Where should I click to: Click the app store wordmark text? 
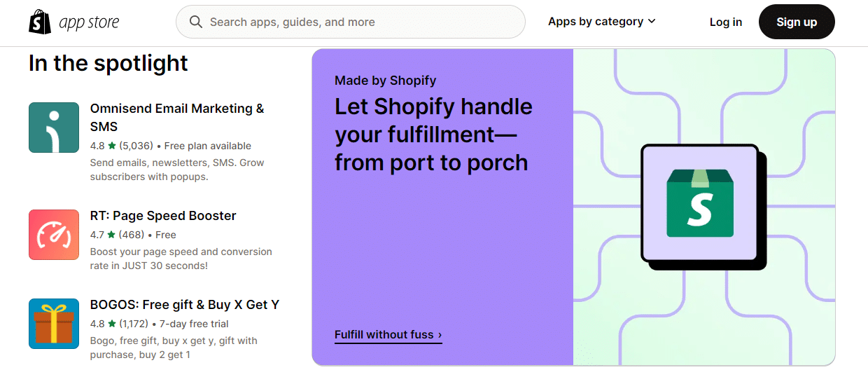[x=89, y=22]
